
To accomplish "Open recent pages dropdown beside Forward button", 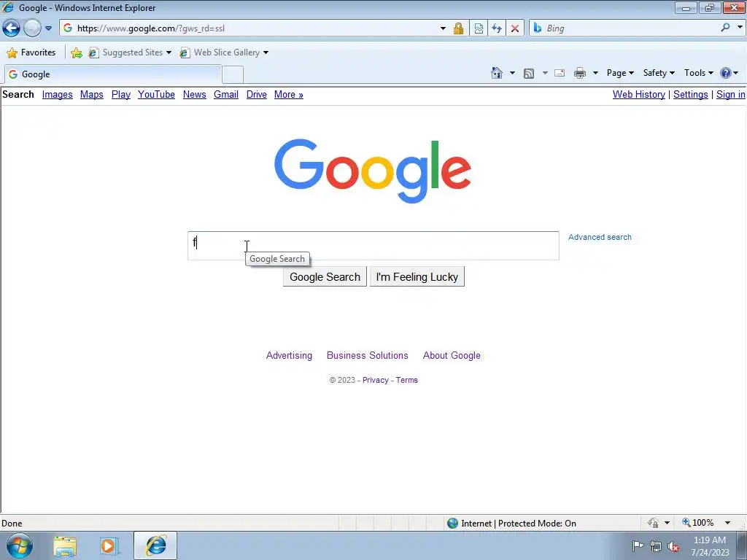I will click(x=48, y=28).
